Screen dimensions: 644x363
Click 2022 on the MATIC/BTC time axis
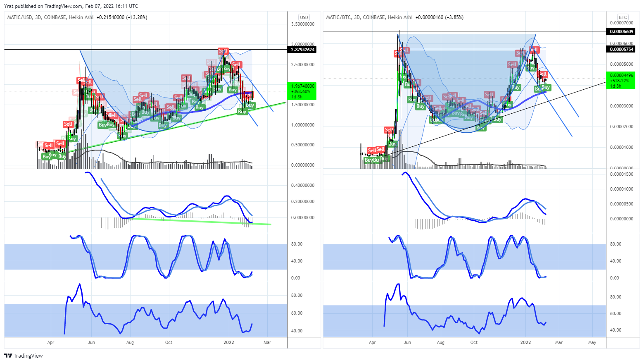[525, 342]
